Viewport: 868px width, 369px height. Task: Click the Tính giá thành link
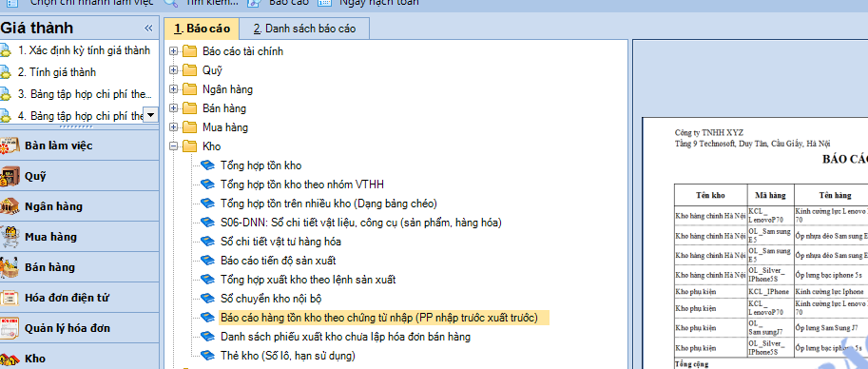click(57, 72)
